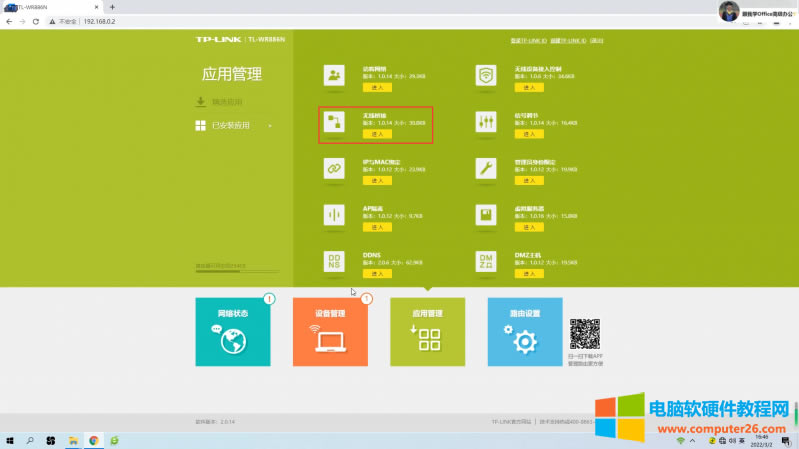Click the wireless device access control icon

click(x=486, y=75)
